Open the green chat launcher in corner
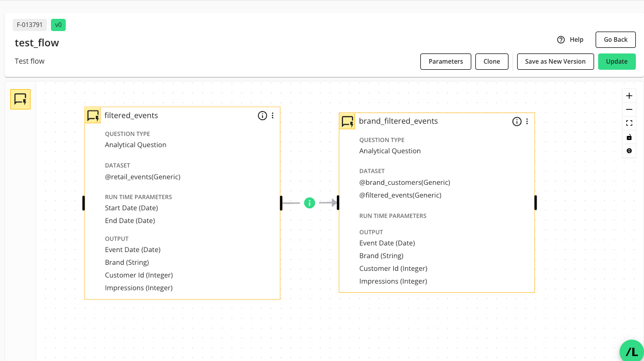Screen dimensions: 644x361 [632, 351]
